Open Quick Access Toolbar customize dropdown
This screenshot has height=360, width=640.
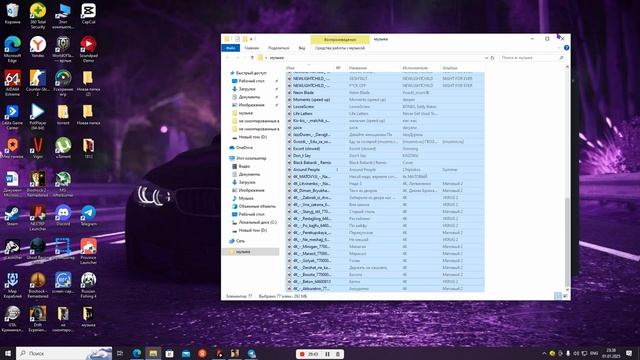pyautogui.click(x=252, y=39)
